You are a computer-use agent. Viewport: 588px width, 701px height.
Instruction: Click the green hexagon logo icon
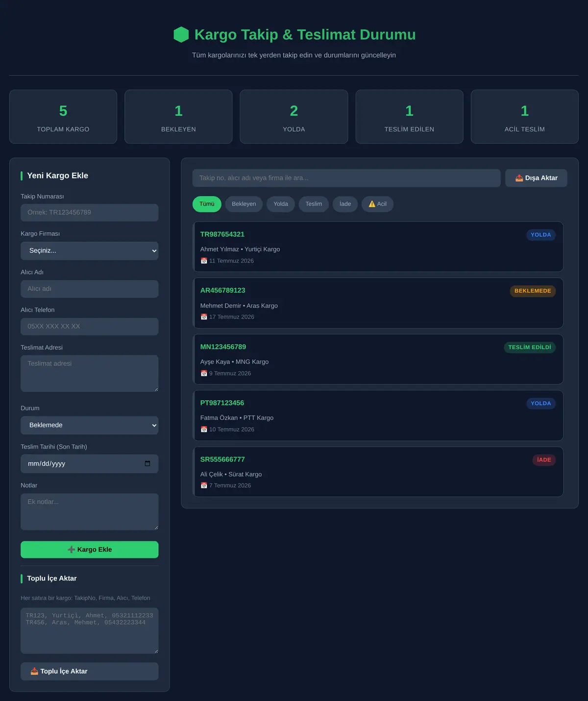click(181, 34)
